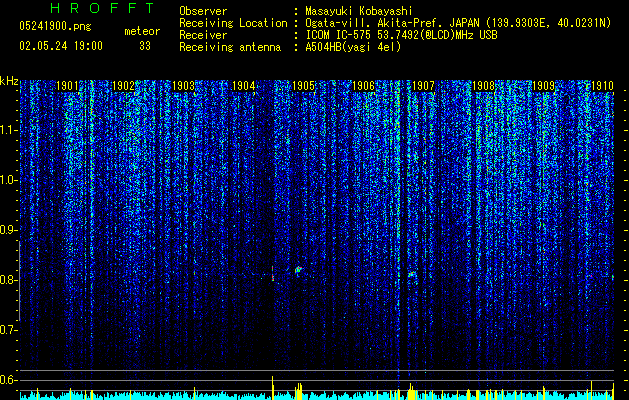Click the Observer label
The image size is (629, 400).
click(203, 11)
